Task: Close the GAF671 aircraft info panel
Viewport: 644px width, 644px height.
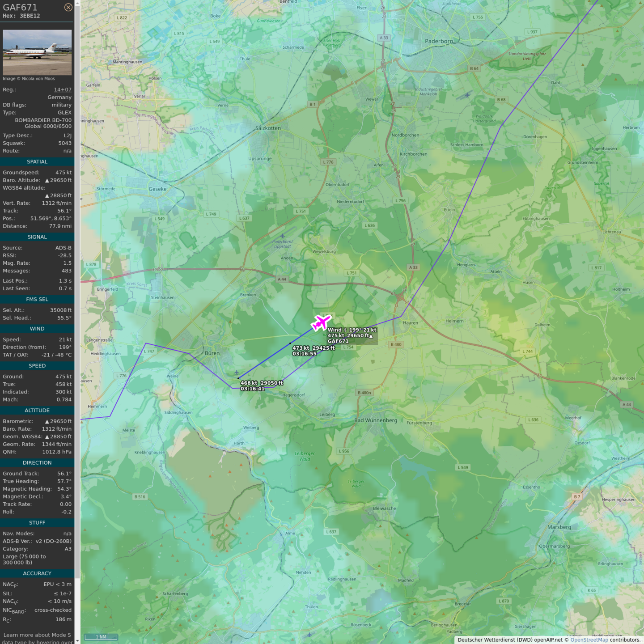Action: tap(68, 7)
